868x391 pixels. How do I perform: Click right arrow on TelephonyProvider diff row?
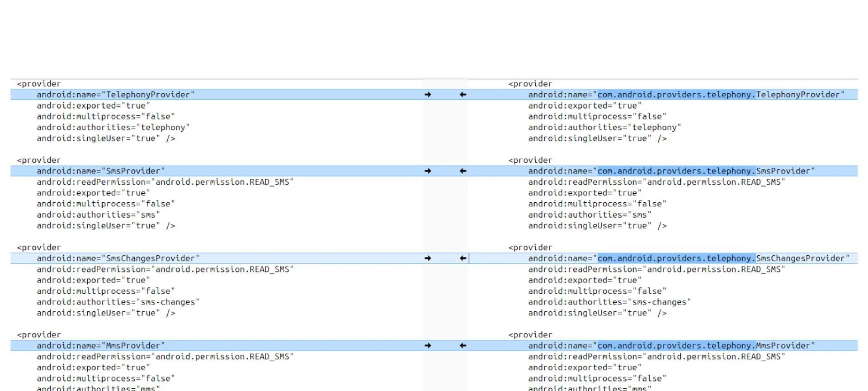[x=428, y=95]
